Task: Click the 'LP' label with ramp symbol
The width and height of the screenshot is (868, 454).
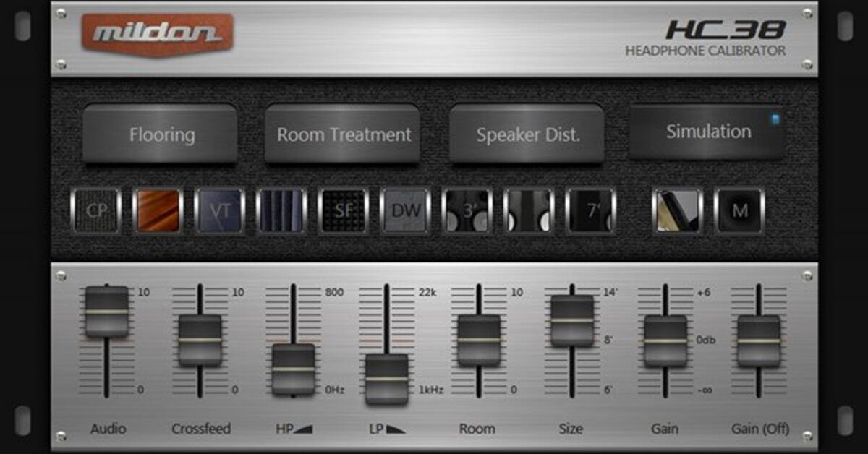Action: click(387, 429)
